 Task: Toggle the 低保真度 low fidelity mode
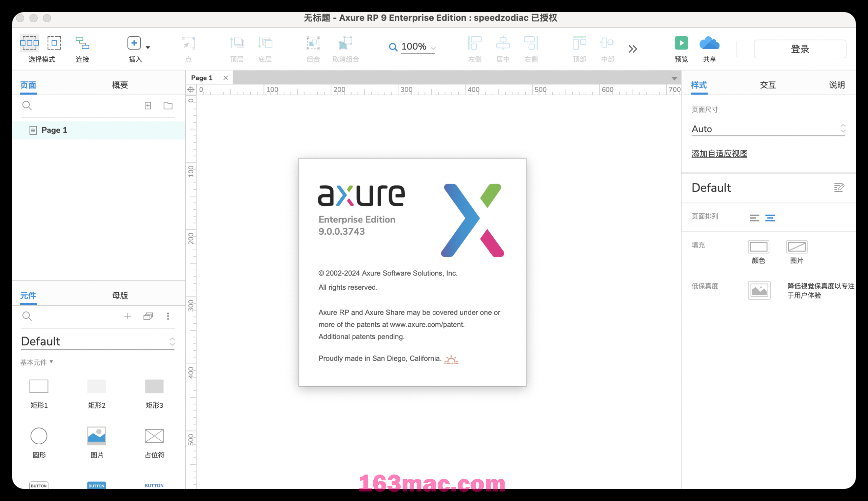pyautogui.click(x=759, y=290)
